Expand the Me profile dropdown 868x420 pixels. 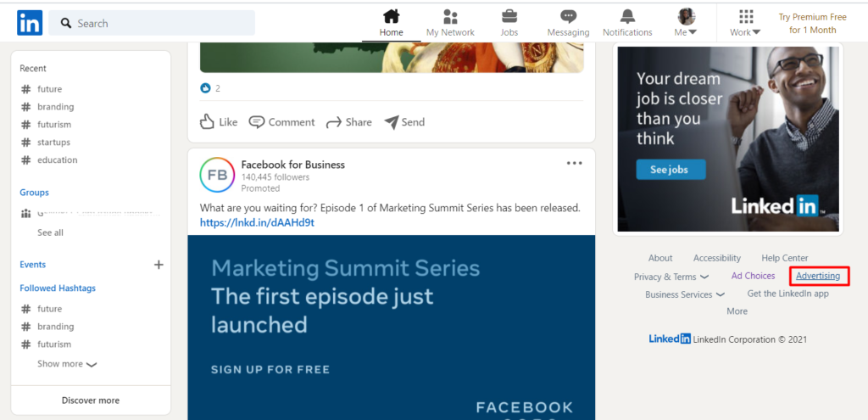tap(686, 23)
